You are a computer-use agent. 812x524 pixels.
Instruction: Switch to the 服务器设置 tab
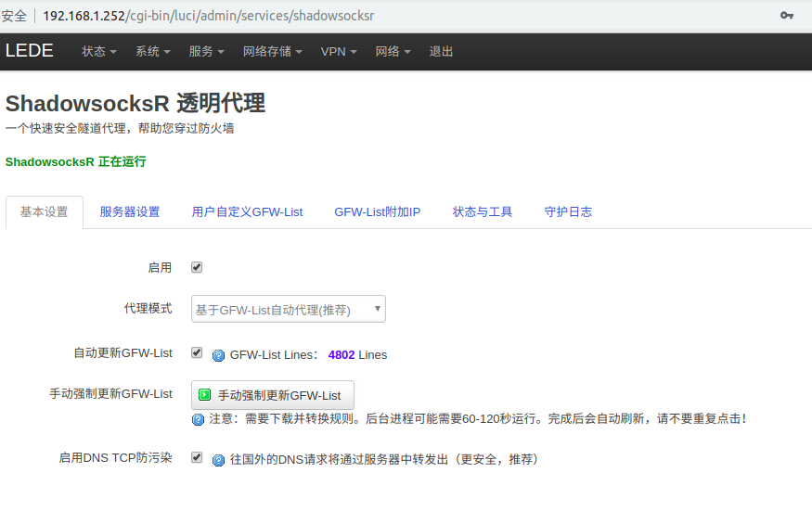click(130, 211)
